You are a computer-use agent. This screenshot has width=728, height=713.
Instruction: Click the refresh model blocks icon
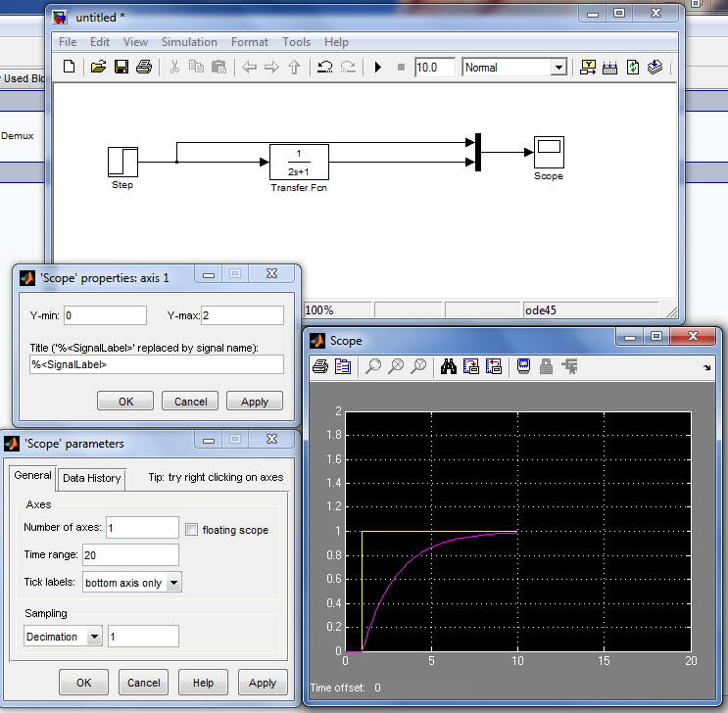[x=632, y=68]
